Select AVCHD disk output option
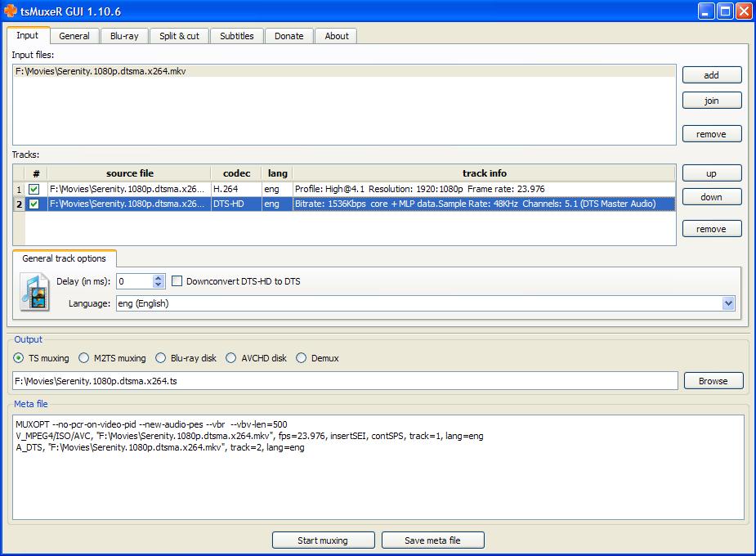 (231, 358)
